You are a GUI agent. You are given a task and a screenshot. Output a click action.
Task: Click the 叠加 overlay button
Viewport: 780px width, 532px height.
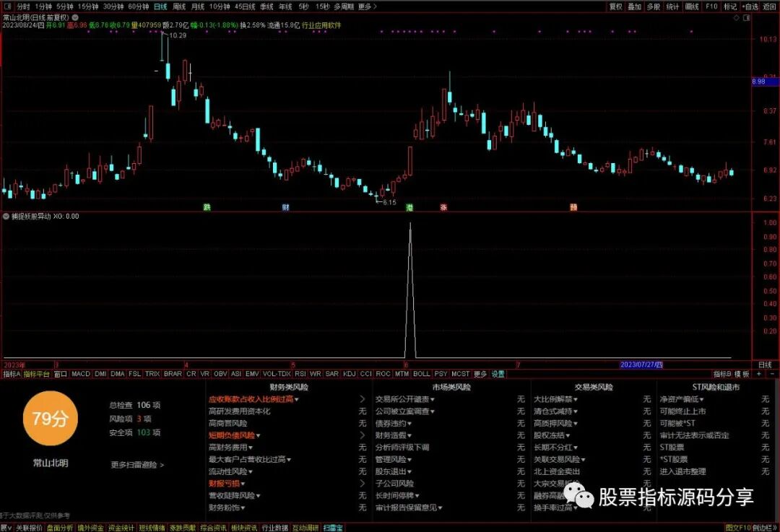coord(634,6)
